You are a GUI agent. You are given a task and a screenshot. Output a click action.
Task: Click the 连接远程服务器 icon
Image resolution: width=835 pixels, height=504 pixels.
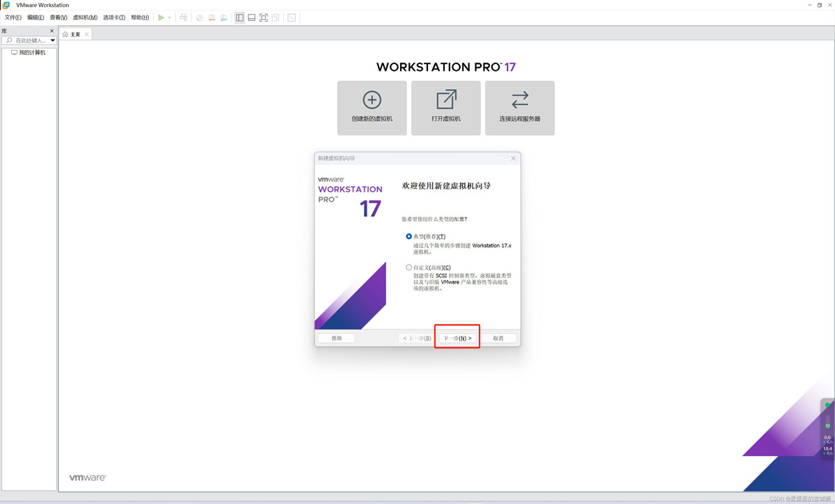(x=519, y=108)
